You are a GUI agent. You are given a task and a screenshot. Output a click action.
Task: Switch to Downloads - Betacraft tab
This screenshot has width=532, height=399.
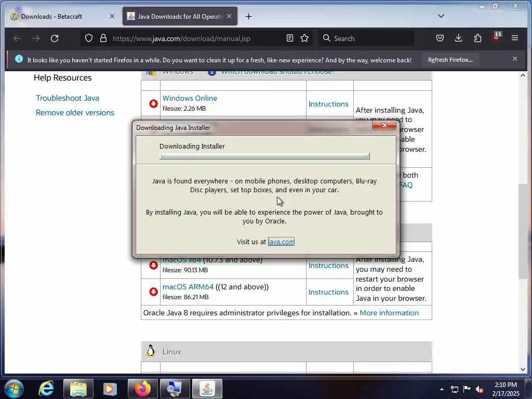pos(63,16)
